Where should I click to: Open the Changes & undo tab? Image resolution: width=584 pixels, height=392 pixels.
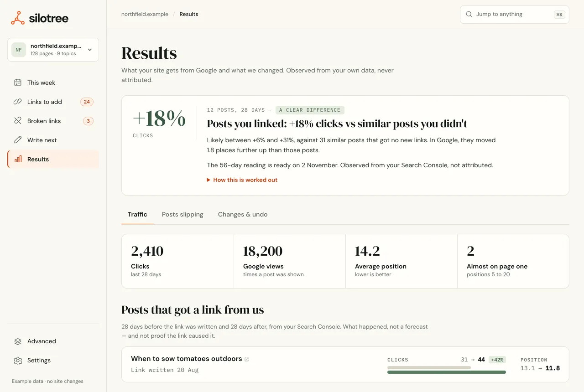(243, 214)
